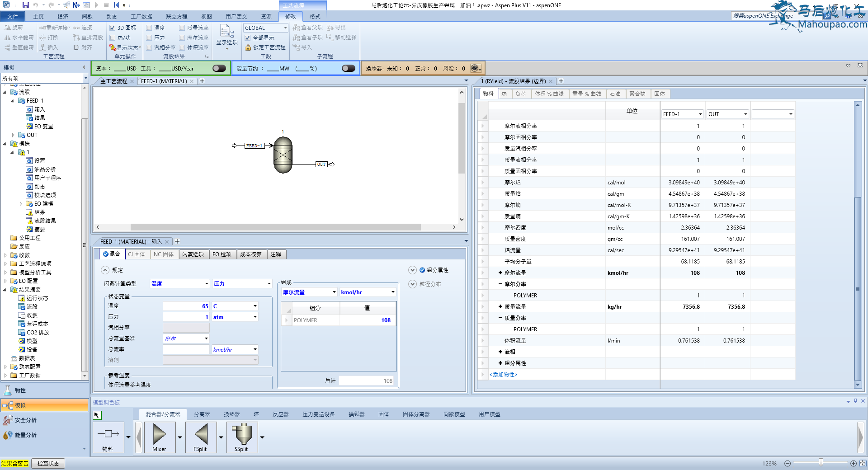The width and height of the screenshot is (868, 470).
Task: Open the 经济 ribbon tab
Action: coord(63,17)
